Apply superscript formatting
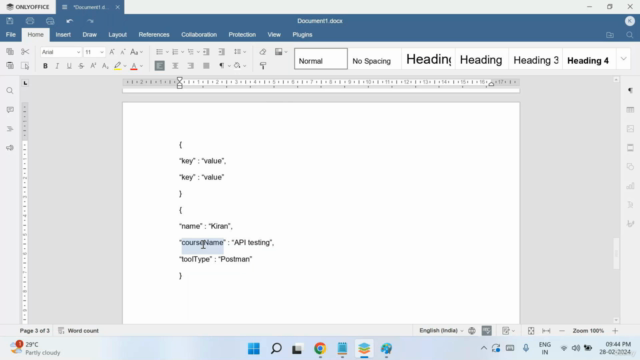This screenshot has height=360, width=640. (x=93, y=66)
